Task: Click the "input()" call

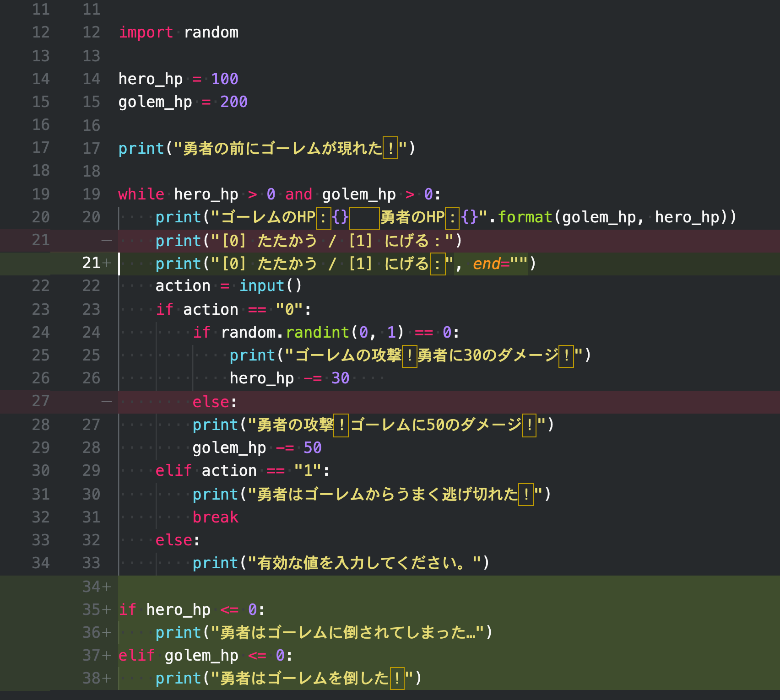Action: tap(271, 285)
